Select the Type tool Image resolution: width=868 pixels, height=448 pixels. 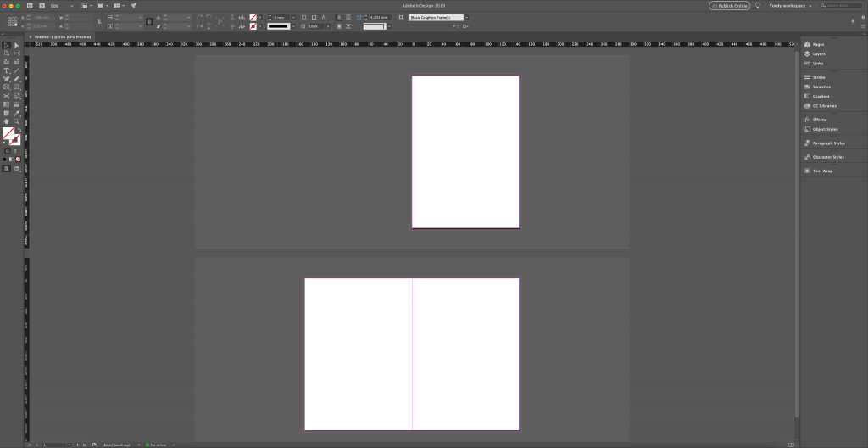tap(7, 70)
